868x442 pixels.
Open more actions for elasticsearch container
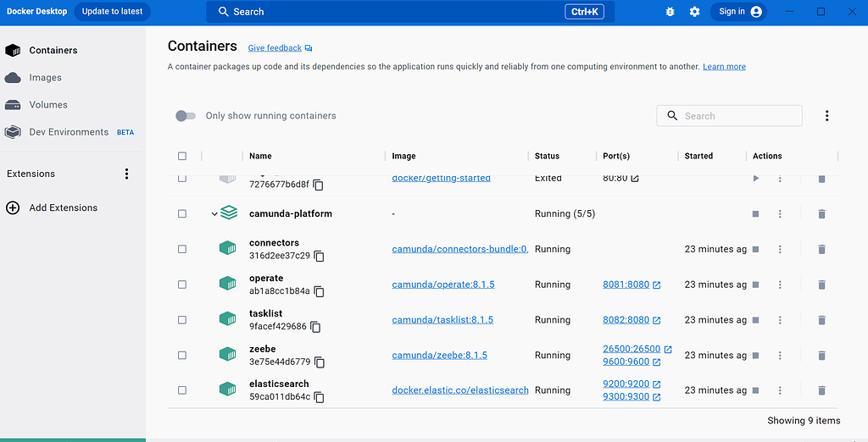point(780,390)
